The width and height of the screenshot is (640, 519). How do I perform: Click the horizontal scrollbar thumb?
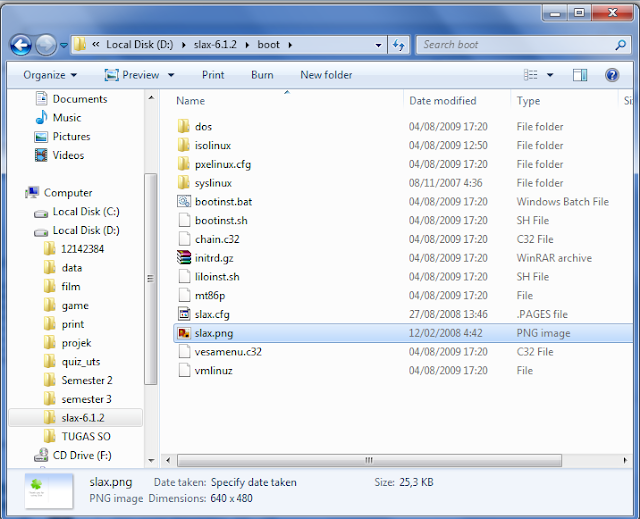pos(369,460)
